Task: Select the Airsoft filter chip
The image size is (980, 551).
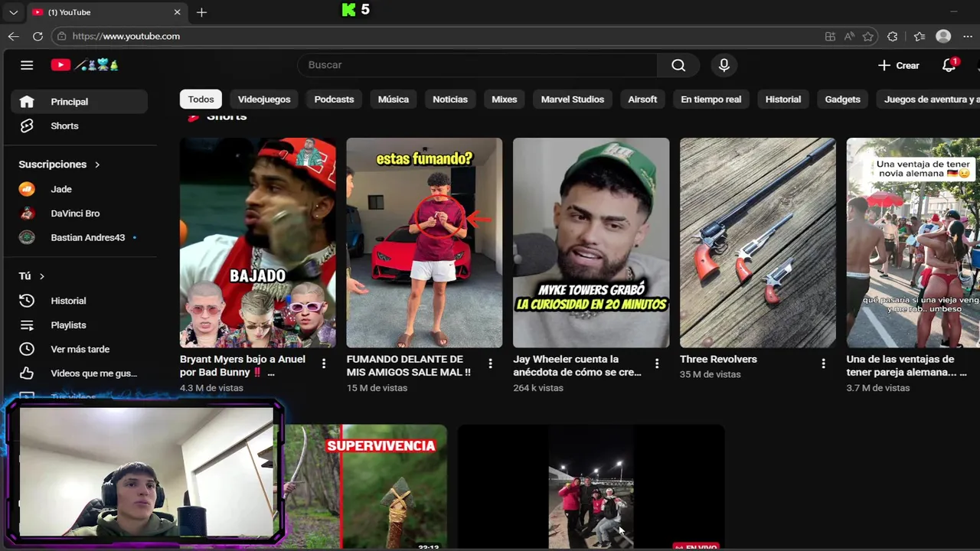Action: 642,99
